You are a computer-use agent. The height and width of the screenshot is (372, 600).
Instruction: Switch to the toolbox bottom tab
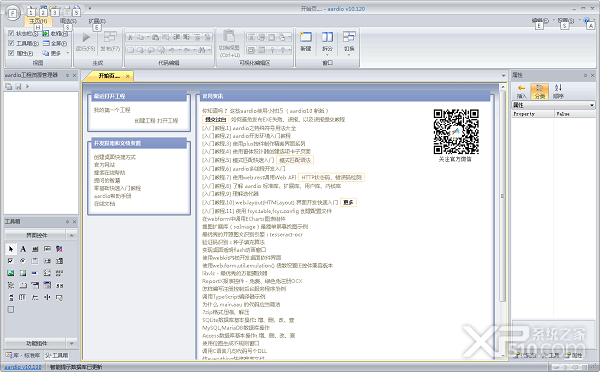click(57, 355)
